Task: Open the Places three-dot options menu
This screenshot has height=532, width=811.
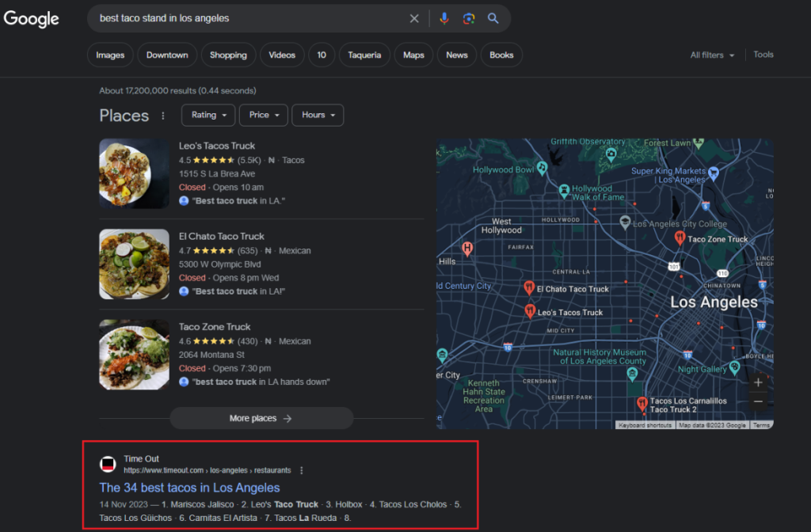Action: 163,116
